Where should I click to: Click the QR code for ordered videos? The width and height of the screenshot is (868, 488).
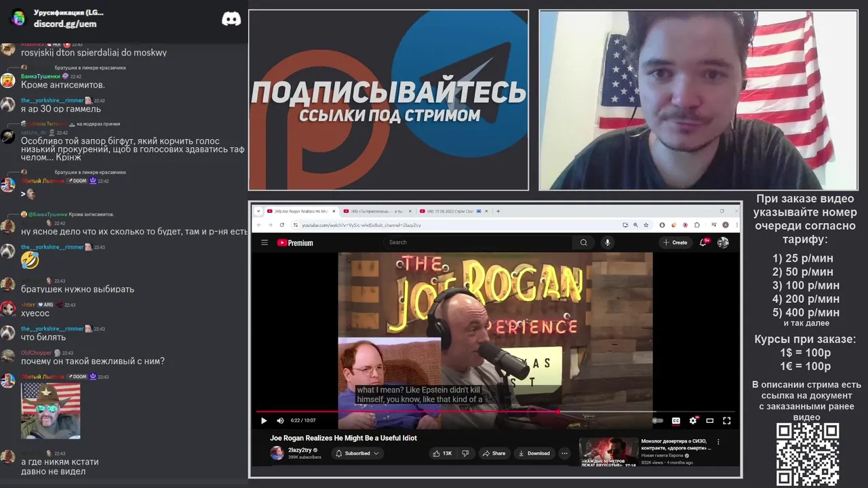(x=808, y=454)
